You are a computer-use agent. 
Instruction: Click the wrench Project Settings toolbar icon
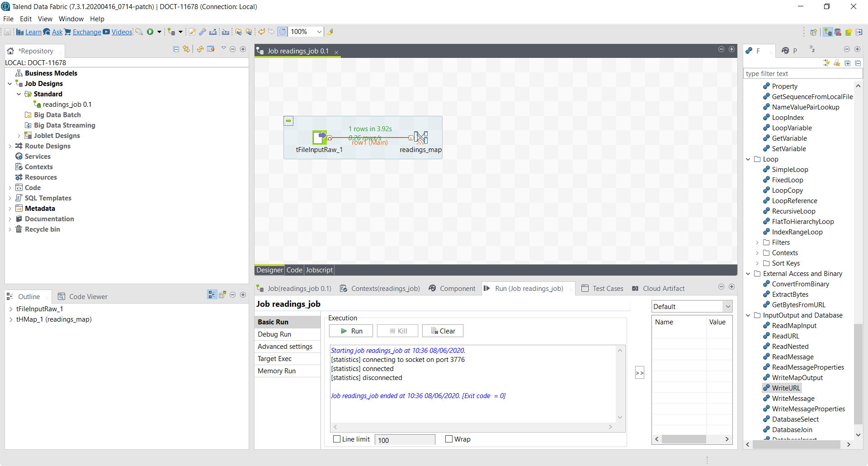tap(203, 32)
